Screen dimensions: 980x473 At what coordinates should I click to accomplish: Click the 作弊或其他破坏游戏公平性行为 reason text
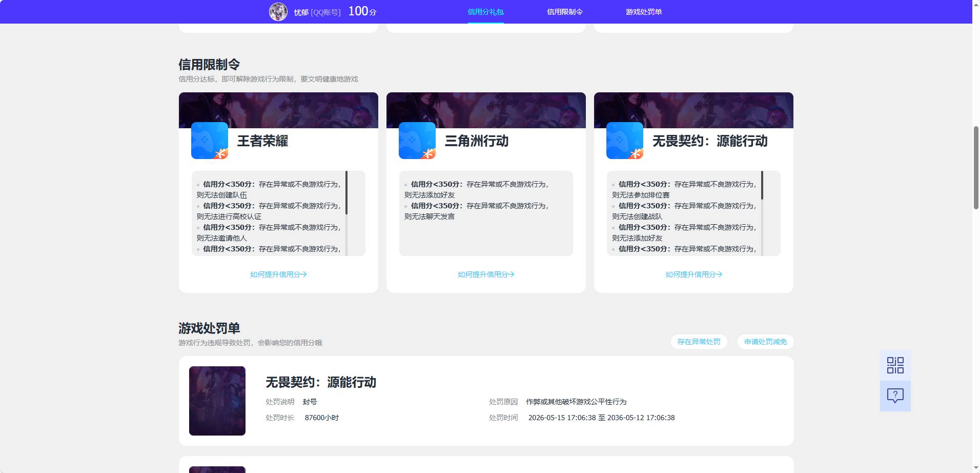click(x=576, y=402)
